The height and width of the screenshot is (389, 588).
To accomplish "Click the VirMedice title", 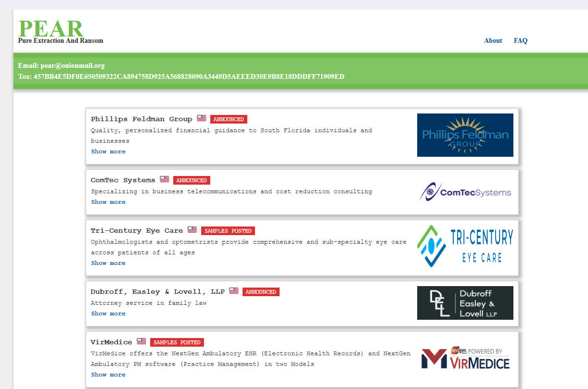I will [x=112, y=342].
